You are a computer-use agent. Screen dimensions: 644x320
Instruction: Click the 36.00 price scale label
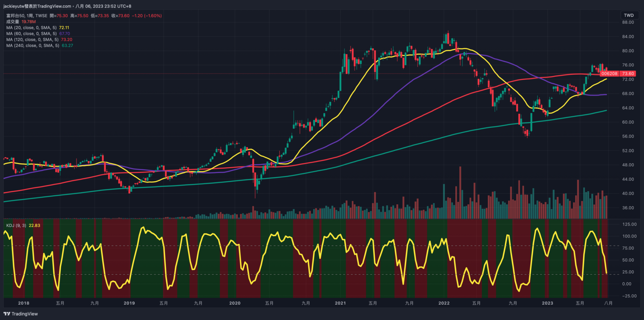coord(628,208)
